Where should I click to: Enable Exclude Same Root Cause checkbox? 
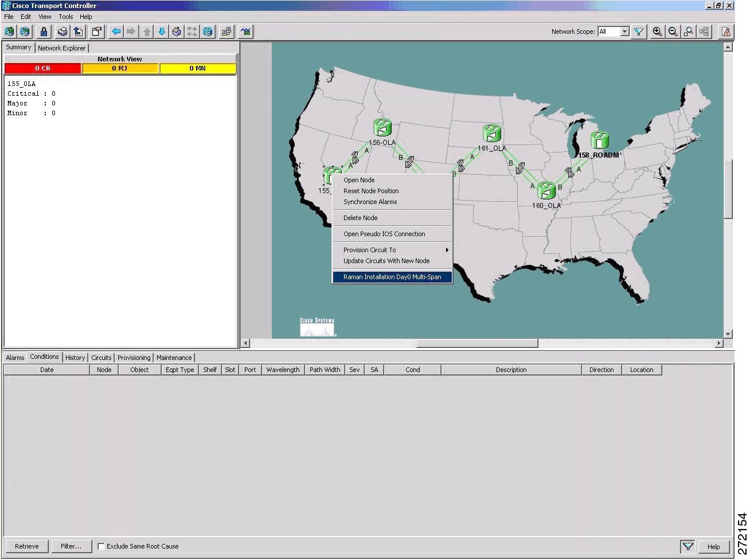click(101, 546)
